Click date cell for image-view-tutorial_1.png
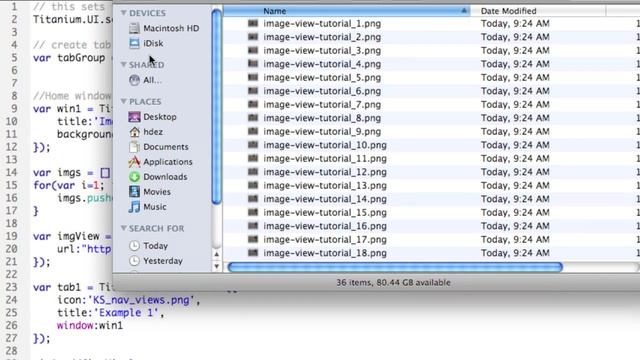Viewport: 640px width, 360px height. coord(515,23)
